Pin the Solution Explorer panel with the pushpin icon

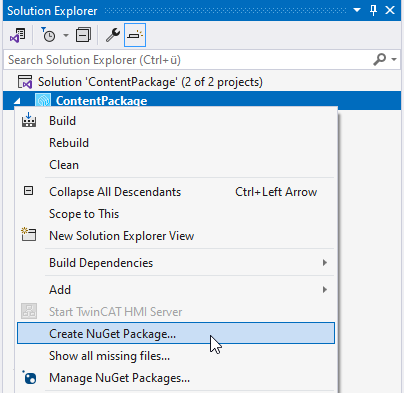pos(373,10)
